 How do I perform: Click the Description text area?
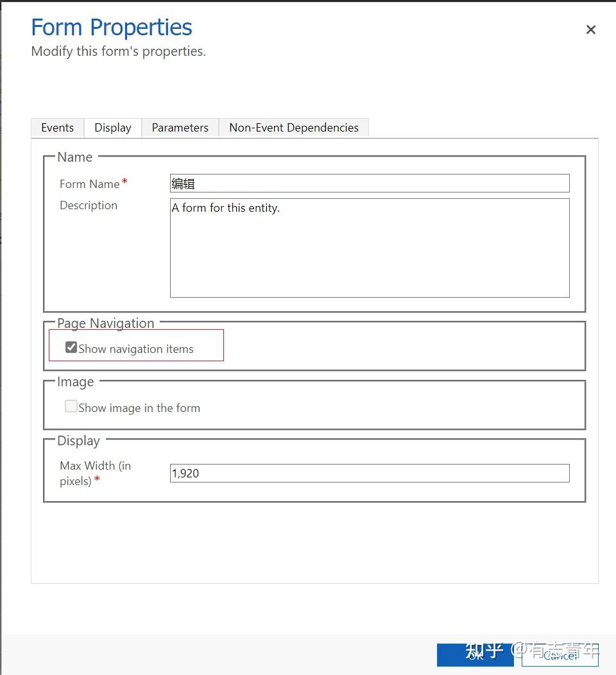(370, 248)
